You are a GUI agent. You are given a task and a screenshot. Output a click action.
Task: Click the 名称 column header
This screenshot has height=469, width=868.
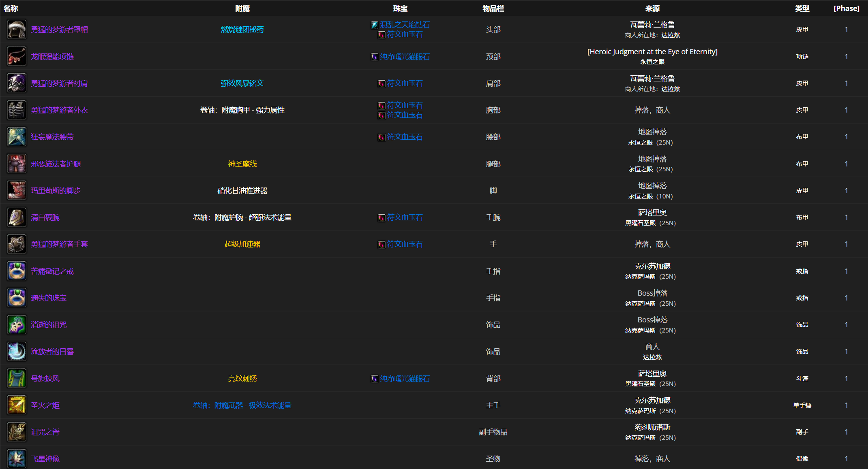[11, 8]
